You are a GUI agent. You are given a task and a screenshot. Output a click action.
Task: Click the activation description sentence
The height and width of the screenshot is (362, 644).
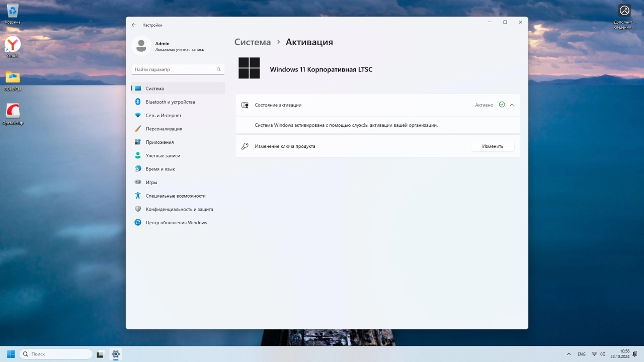[346, 125]
